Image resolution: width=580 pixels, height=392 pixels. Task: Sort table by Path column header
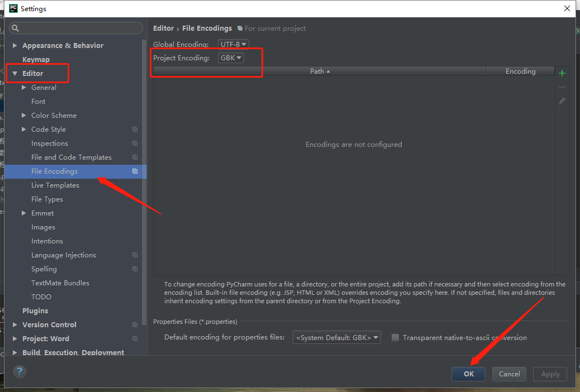[x=320, y=71]
